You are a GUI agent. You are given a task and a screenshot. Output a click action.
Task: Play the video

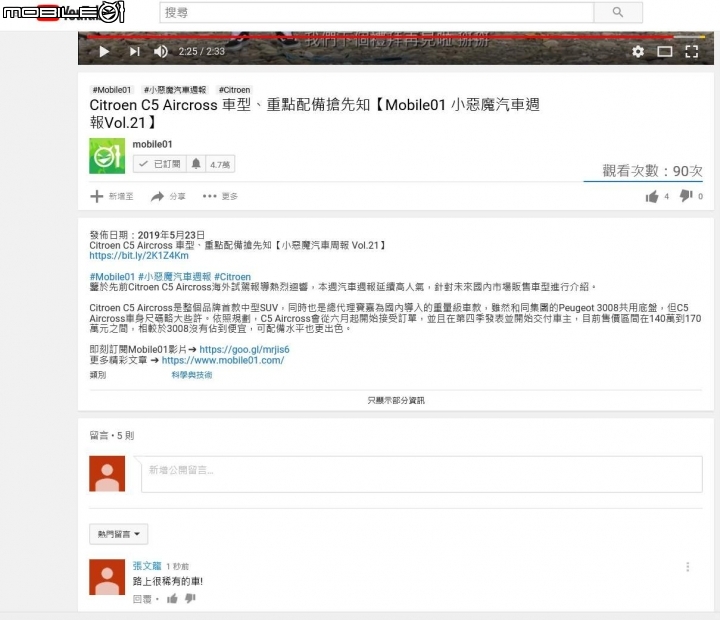pos(105,51)
